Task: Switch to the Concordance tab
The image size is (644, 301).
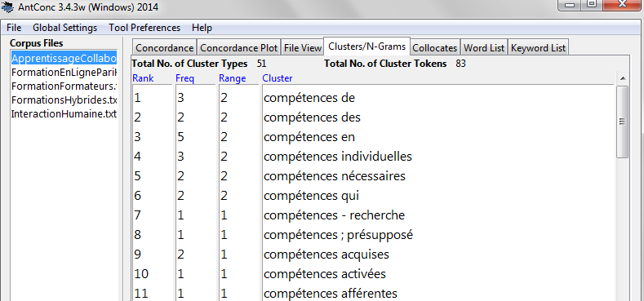Action: [164, 47]
